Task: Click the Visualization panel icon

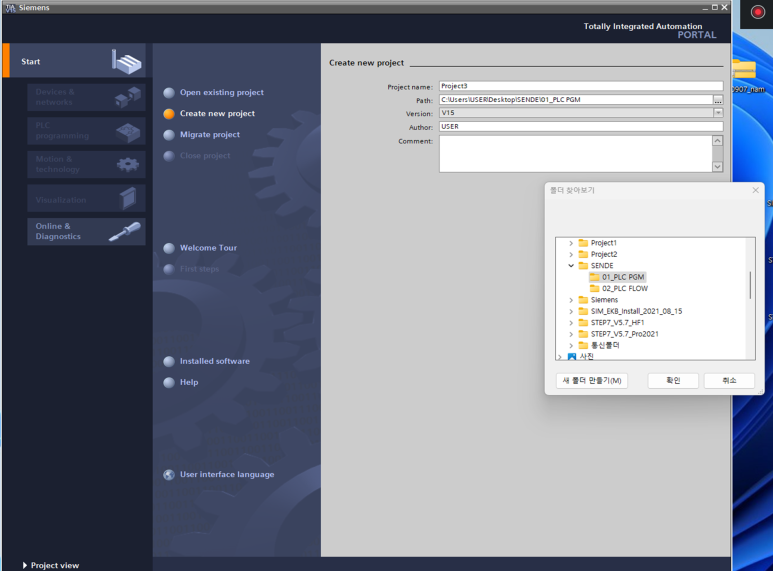Action: 128,198
